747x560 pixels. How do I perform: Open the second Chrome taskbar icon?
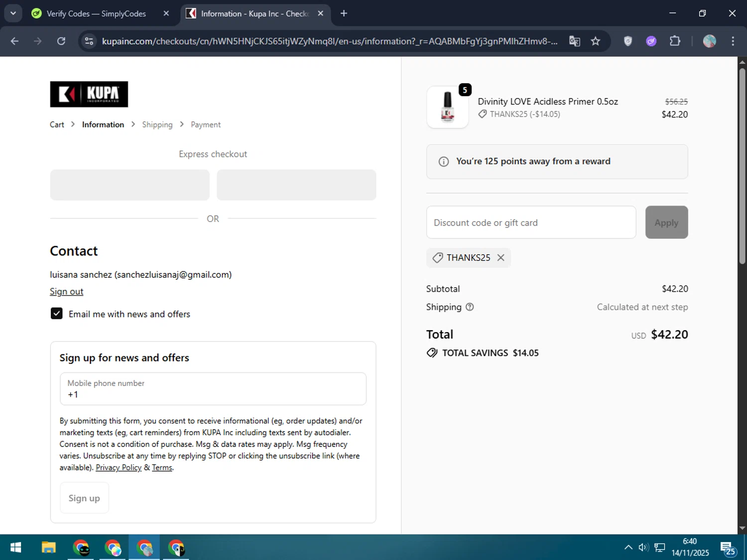point(113,548)
